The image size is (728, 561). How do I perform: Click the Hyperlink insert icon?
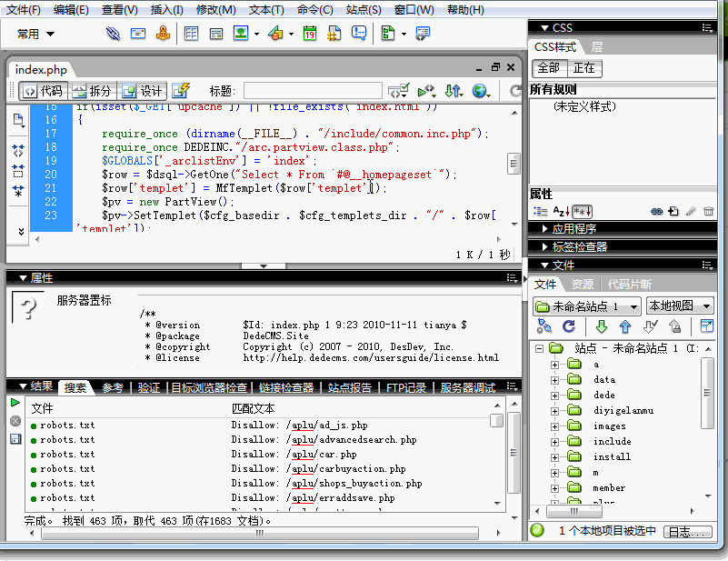[x=113, y=34]
